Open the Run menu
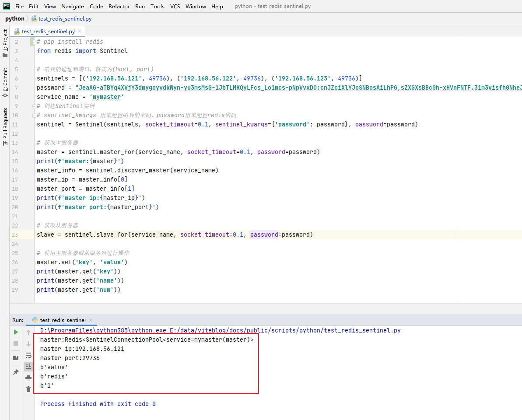This screenshot has width=522, height=420. point(140,6)
